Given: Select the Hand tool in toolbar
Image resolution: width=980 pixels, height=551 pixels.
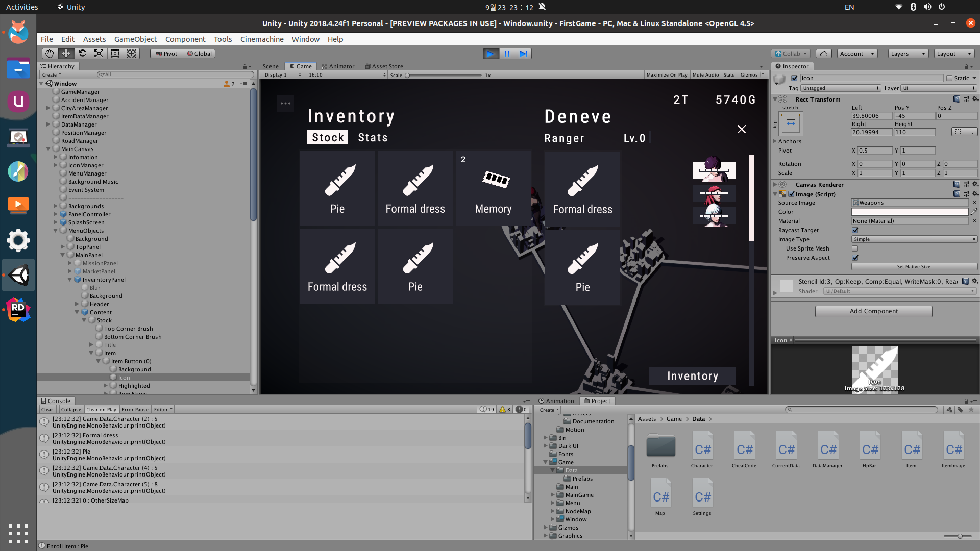Looking at the screenshot, I should [x=50, y=54].
